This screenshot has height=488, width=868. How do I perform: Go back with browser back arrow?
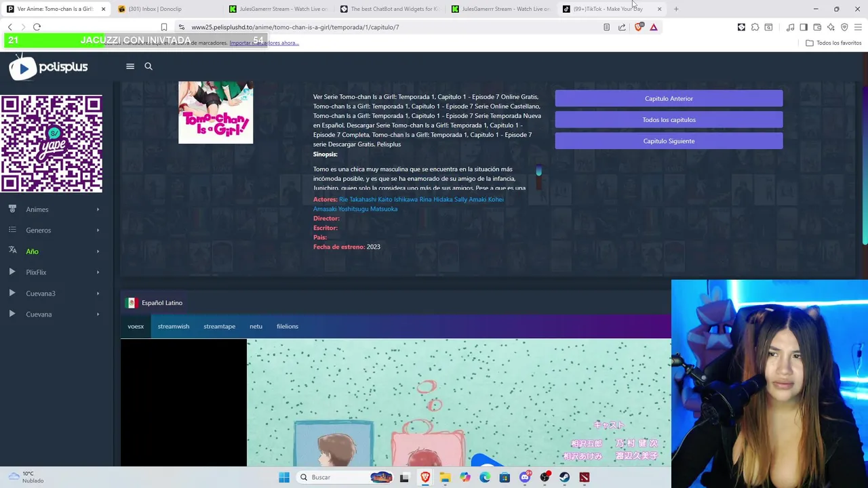coord(10,27)
